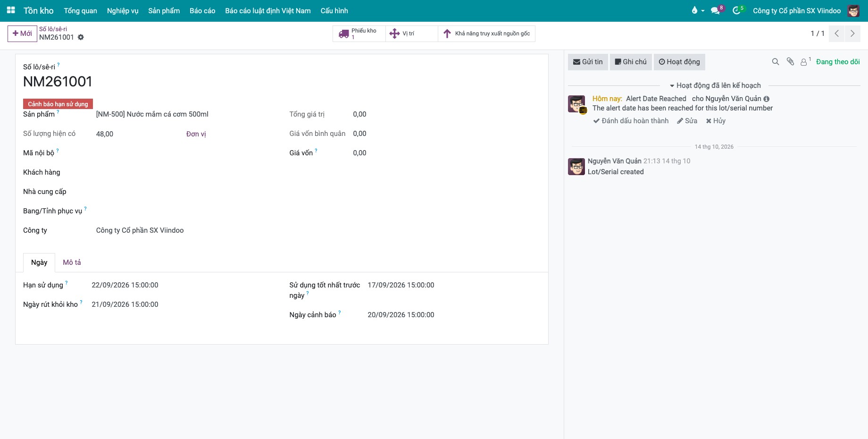Click the Ngày cảnh báo date field

pos(401,315)
